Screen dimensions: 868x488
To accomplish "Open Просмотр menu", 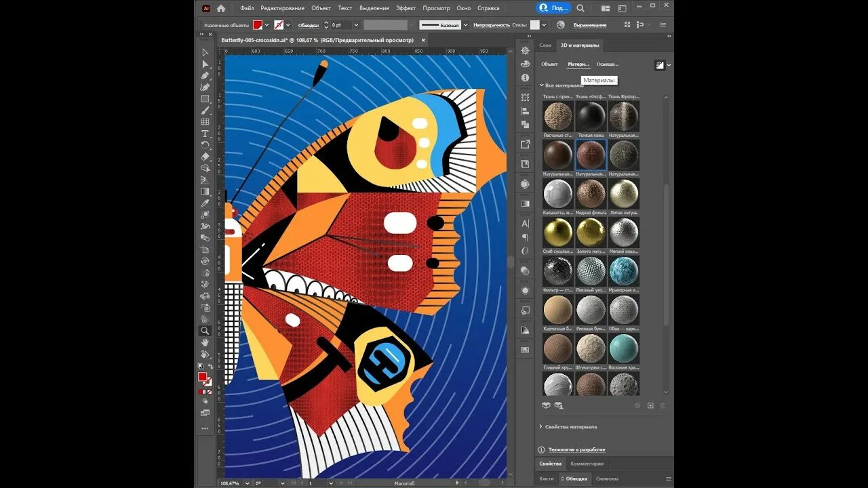I will click(x=436, y=8).
